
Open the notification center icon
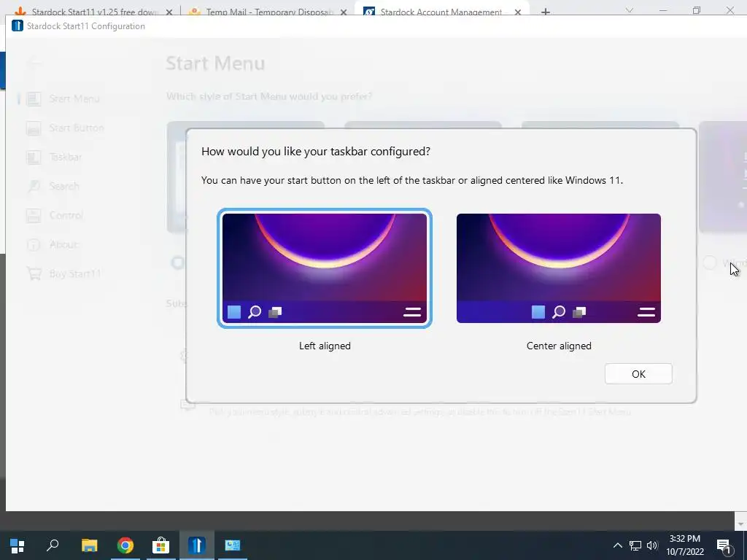pyautogui.click(x=724, y=546)
